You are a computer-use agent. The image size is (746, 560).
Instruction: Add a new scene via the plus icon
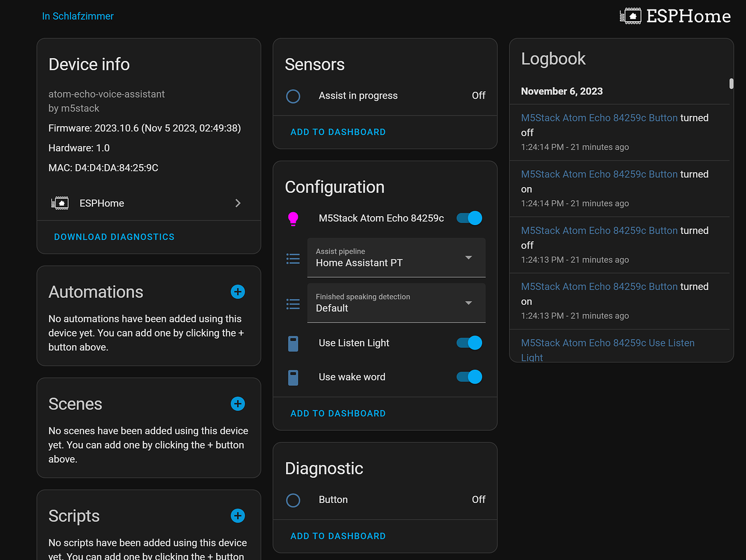point(237,404)
